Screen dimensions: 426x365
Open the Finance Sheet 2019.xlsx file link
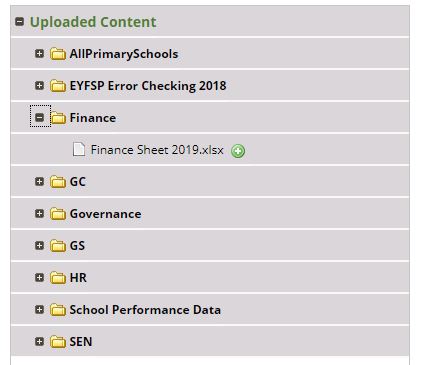click(157, 150)
